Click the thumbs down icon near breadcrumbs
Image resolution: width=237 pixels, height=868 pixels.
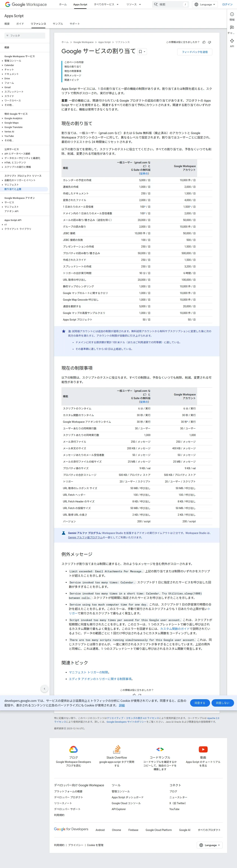[x=209, y=42]
